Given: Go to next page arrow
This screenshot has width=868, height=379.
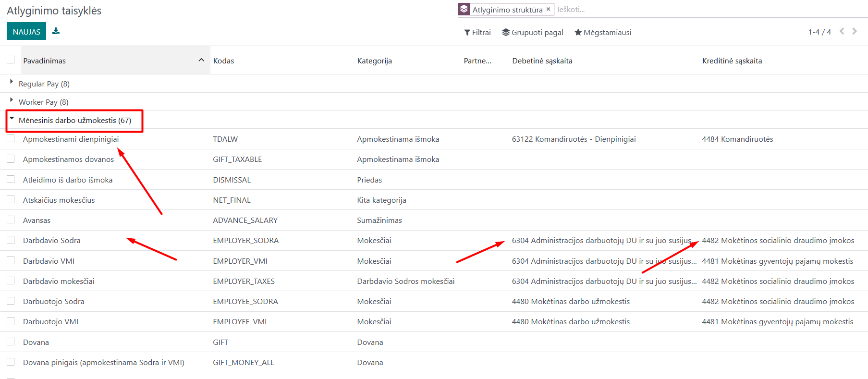Looking at the screenshot, I should pyautogui.click(x=855, y=31).
